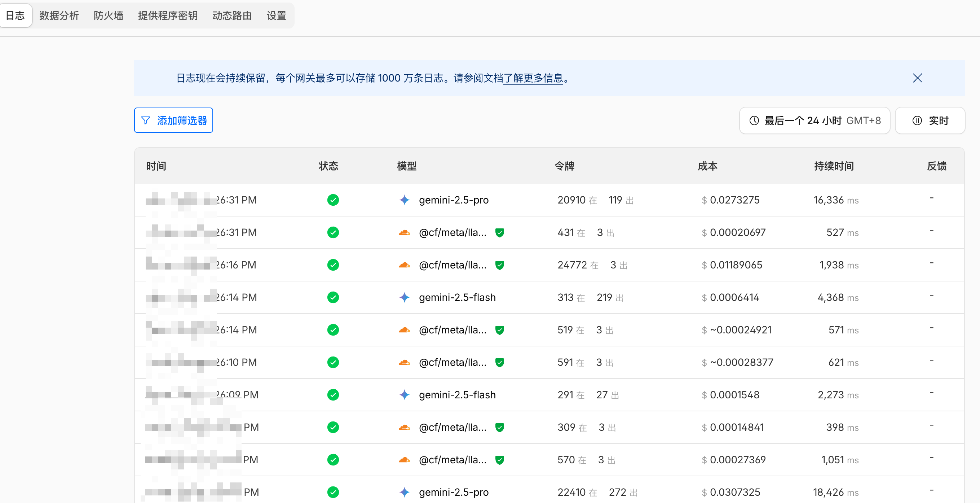Switch to the 数据分析 tab
Image resolution: width=980 pixels, height=503 pixels.
[x=59, y=16]
